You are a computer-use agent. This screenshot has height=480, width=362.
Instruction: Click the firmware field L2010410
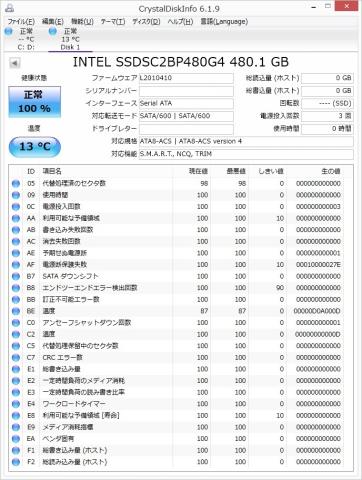[186, 78]
